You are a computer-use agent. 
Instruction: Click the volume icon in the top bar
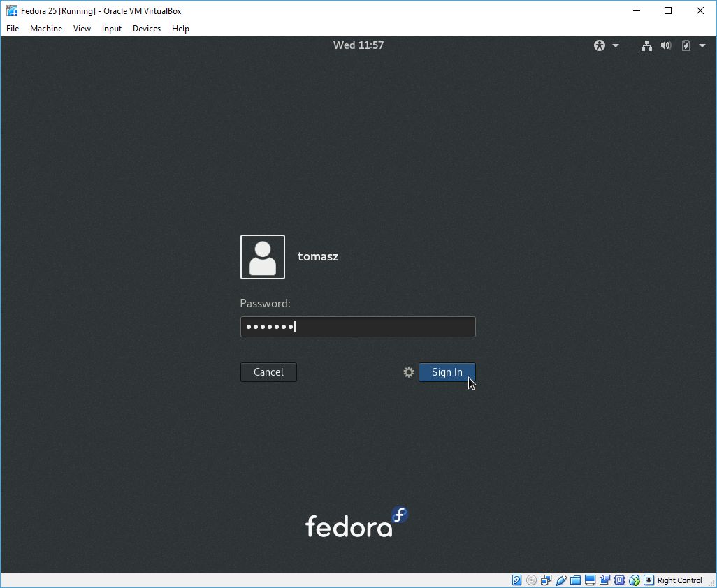[x=666, y=45]
